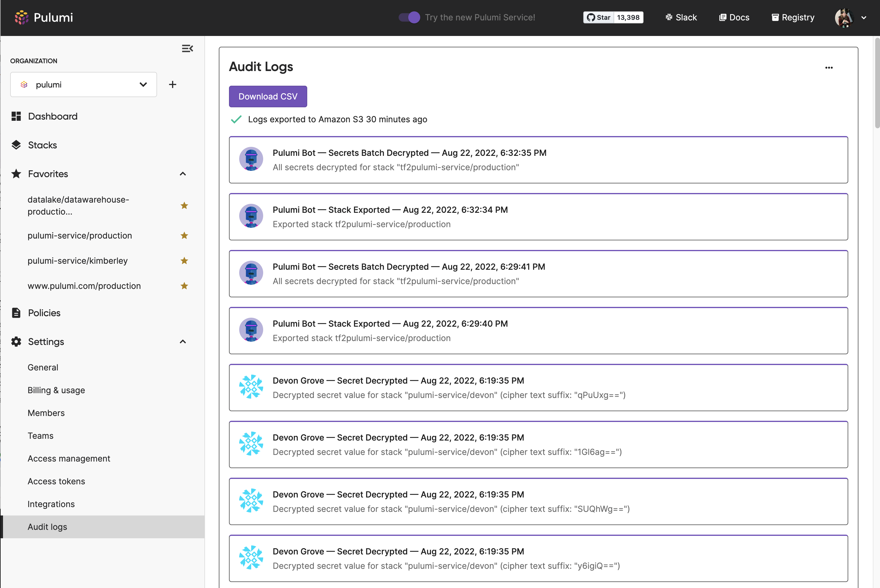Click the green export success checkmark
The image size is (880, 588).
pos(236,119)
